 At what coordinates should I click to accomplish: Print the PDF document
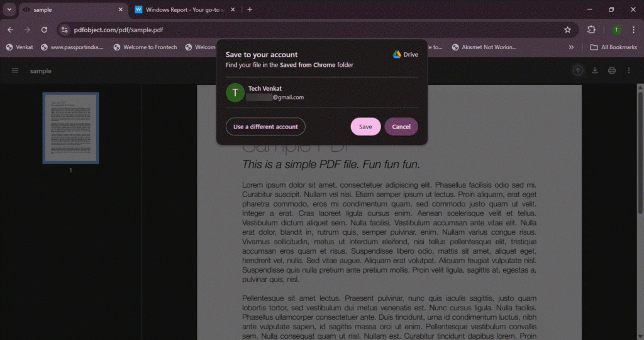[611, 71]
